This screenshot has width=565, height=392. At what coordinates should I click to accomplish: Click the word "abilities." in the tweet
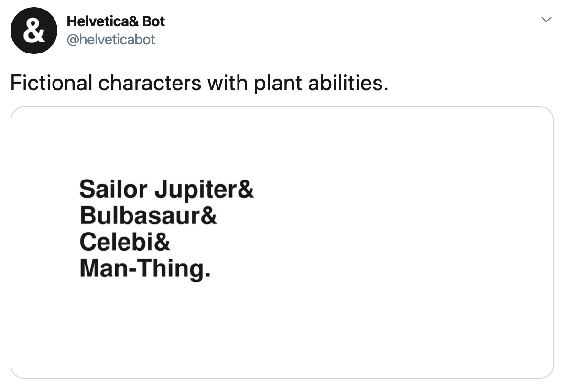pyautogui.click(x=348, y=83)
